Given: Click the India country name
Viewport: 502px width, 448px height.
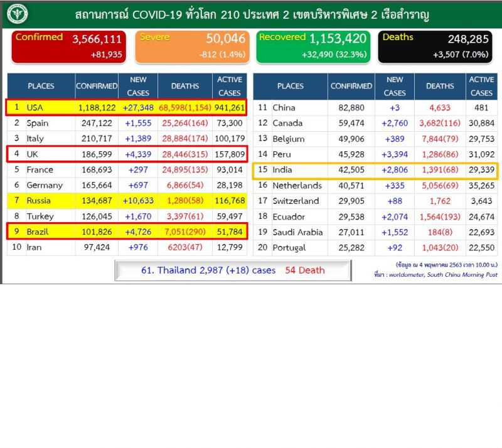Looking at the screenshot, I should pyautogui.click(x=282, y=169).
